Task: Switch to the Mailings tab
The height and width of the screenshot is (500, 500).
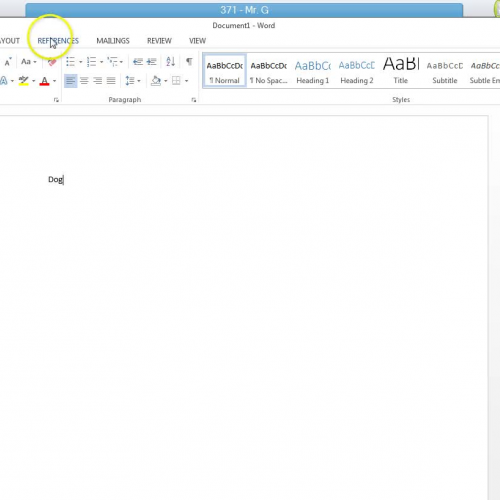Action: [x=113, y=41]
